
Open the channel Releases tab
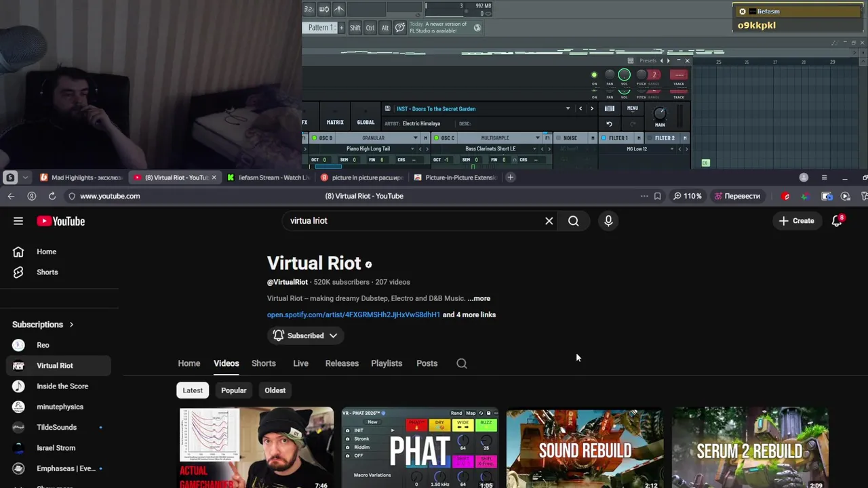342,363
